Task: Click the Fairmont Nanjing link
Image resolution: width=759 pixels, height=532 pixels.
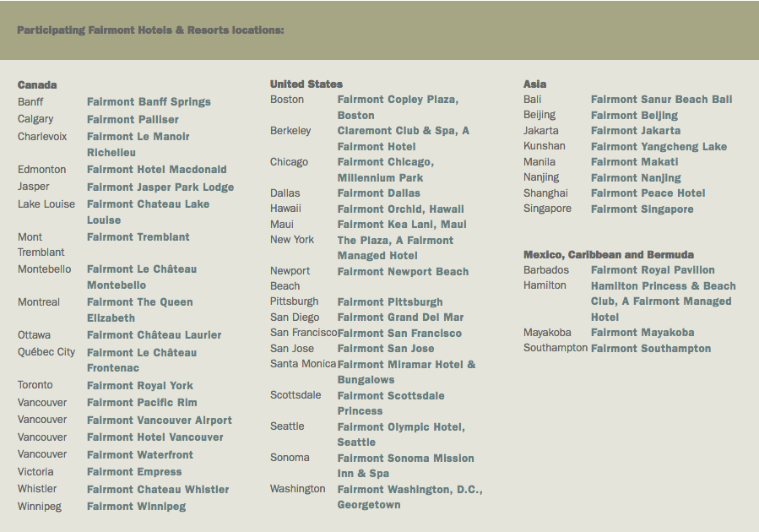Action: point(636,178)
